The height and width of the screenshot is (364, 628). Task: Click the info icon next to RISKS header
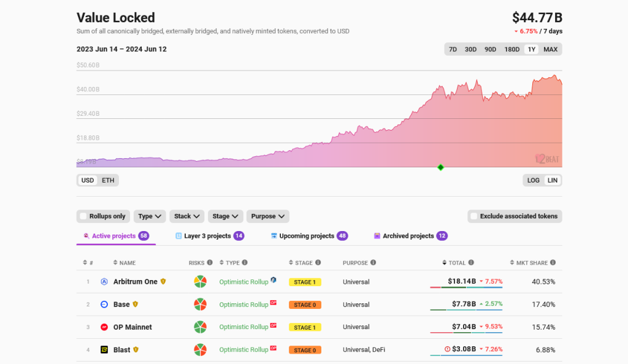pos(210,263)
